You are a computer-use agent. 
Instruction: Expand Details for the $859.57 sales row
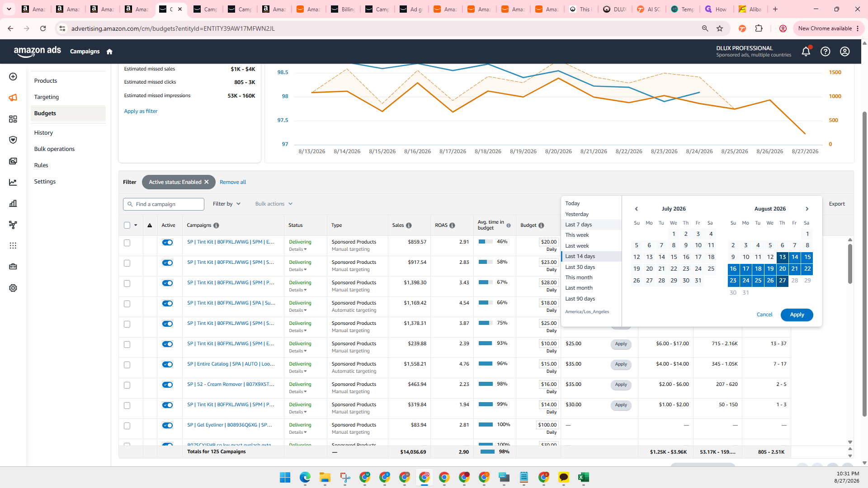[x=298, y=249]
